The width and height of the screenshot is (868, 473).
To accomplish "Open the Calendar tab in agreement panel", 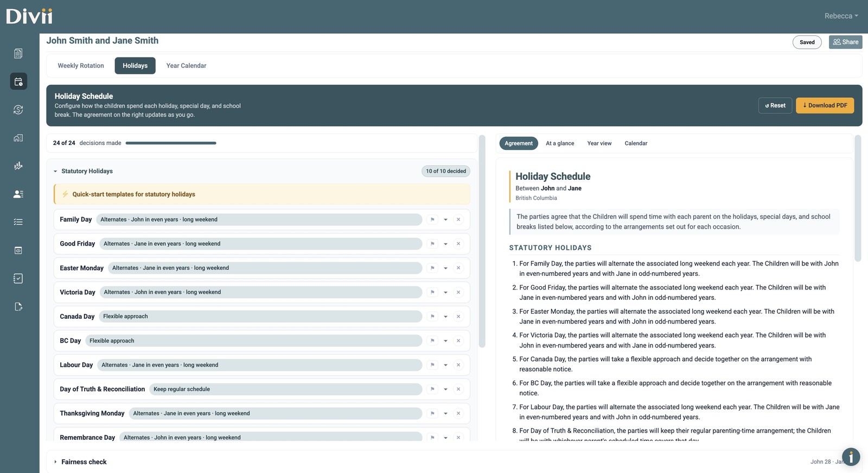I will (636, 143).
